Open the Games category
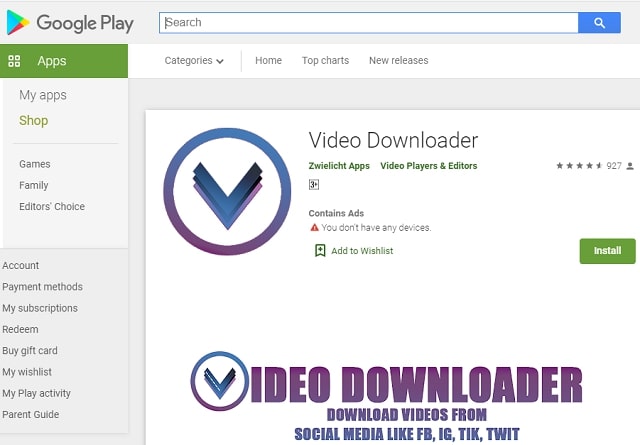Screen dimensions: 640x445 click(35, 164)
